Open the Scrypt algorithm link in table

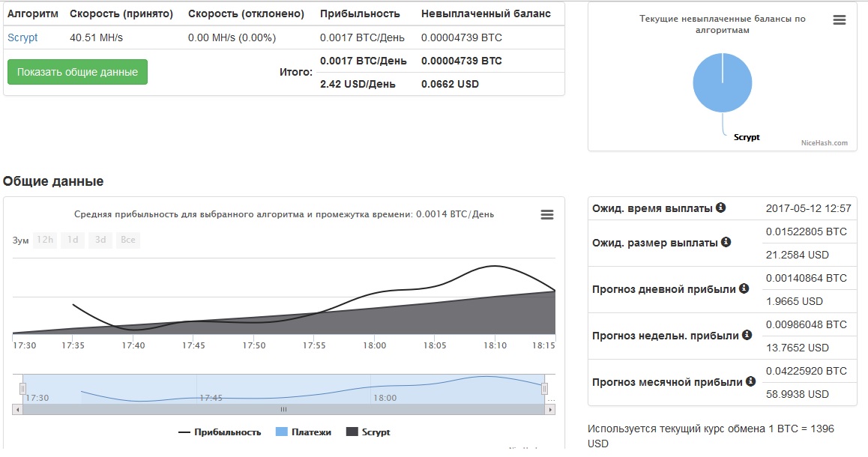pos(22,37)
